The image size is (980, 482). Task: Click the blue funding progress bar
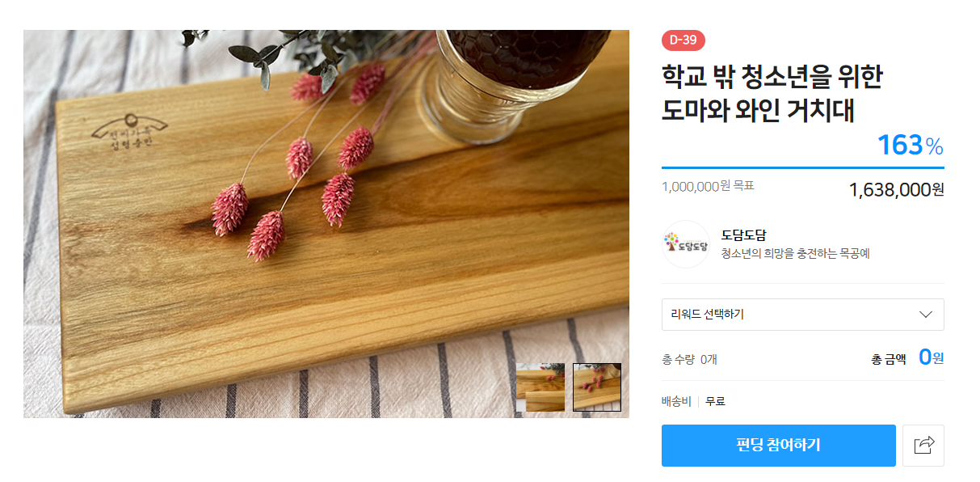802,167
